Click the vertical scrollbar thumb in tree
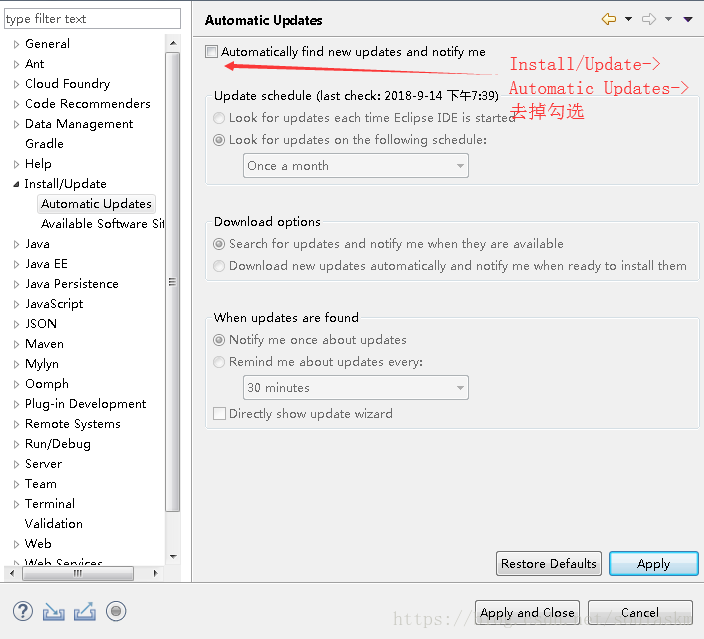This screenshot has width=704, height=639. pyautogui.click(x=173, y=282)
